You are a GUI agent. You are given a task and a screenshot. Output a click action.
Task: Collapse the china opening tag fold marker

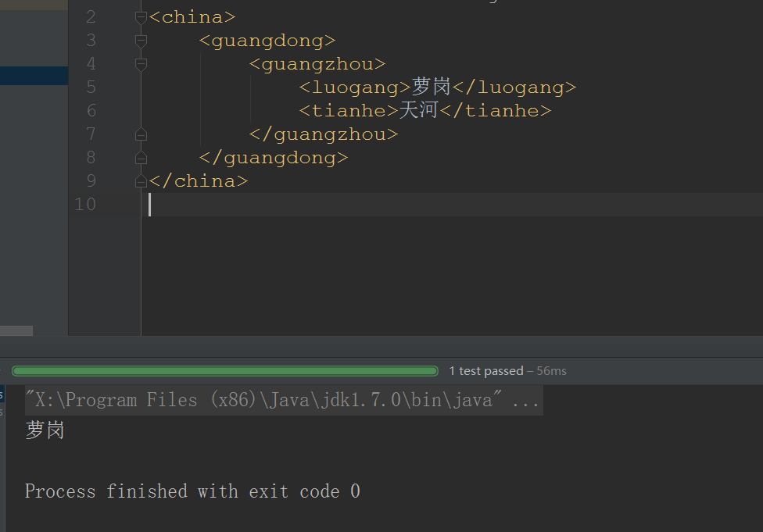click(141, 18)
